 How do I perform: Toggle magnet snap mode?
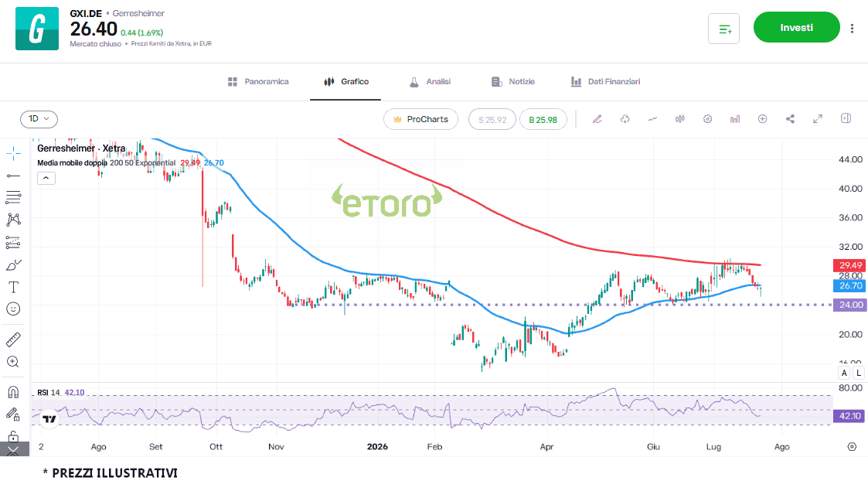(x=13, y=392)
